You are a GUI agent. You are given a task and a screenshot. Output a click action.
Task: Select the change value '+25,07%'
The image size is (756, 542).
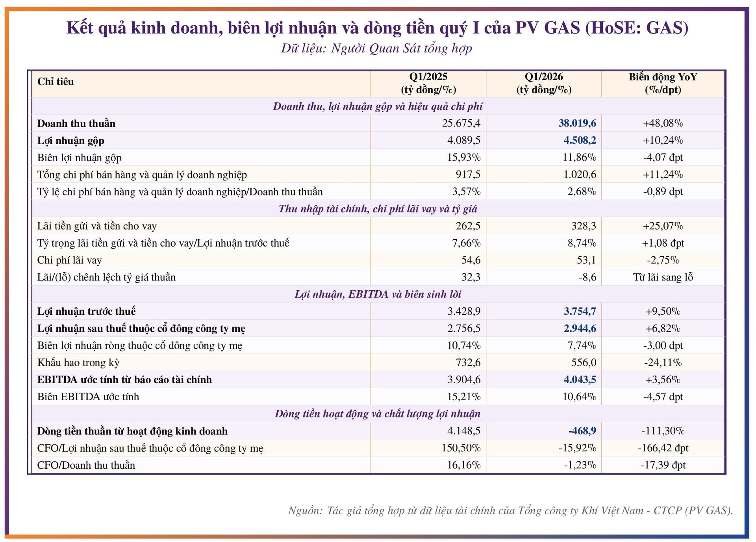pyautogui.click(x=663, y=226)
